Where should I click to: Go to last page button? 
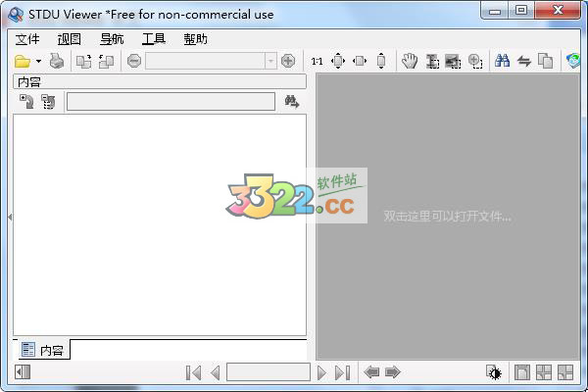pos(342,372)
